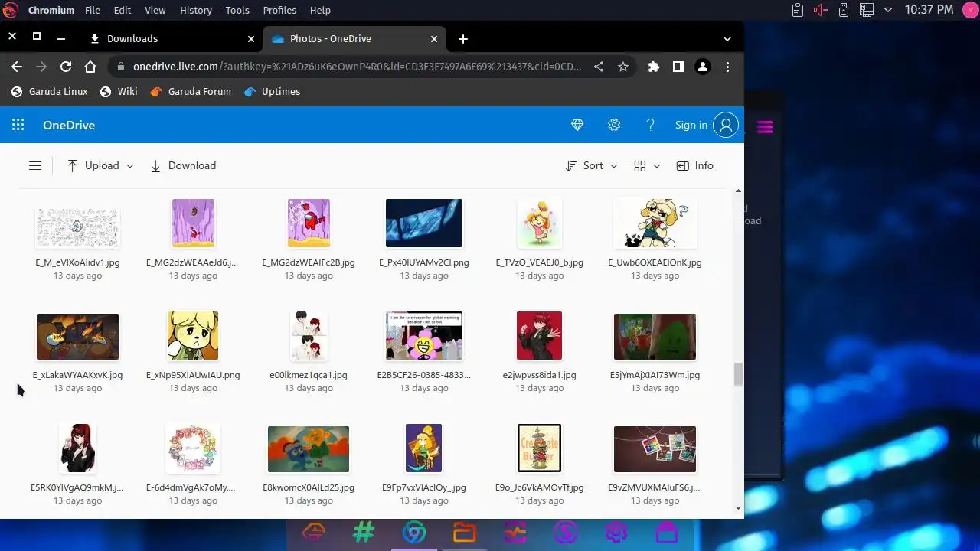Close the Downloads tab
Image resolution: width=980 pixels, height=551 pixels.
pos(251,38)
